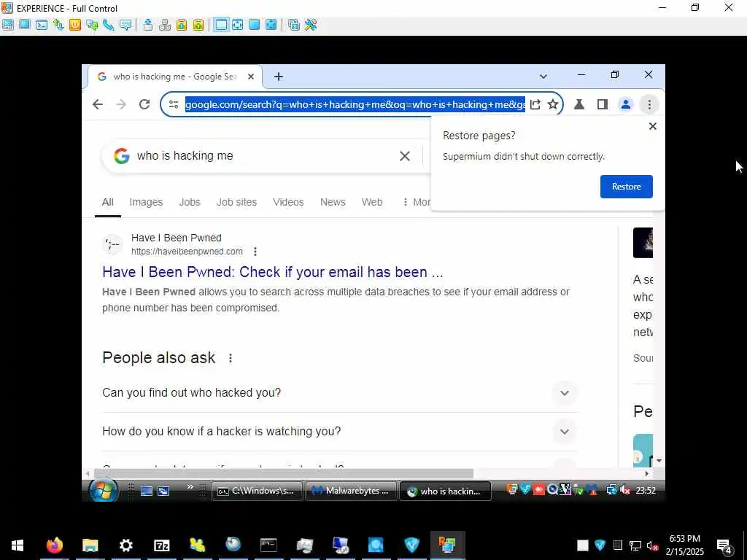Select the fit-to-window scaling icon in toolbar
This screenshot has height=560, width=747.
(238, 25)
